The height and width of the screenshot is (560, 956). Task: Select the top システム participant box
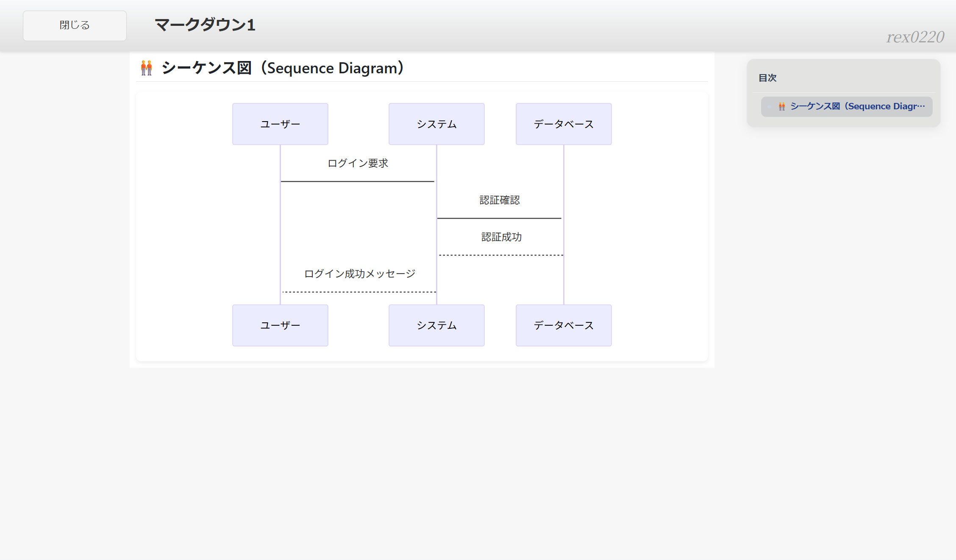coord(436,124)
